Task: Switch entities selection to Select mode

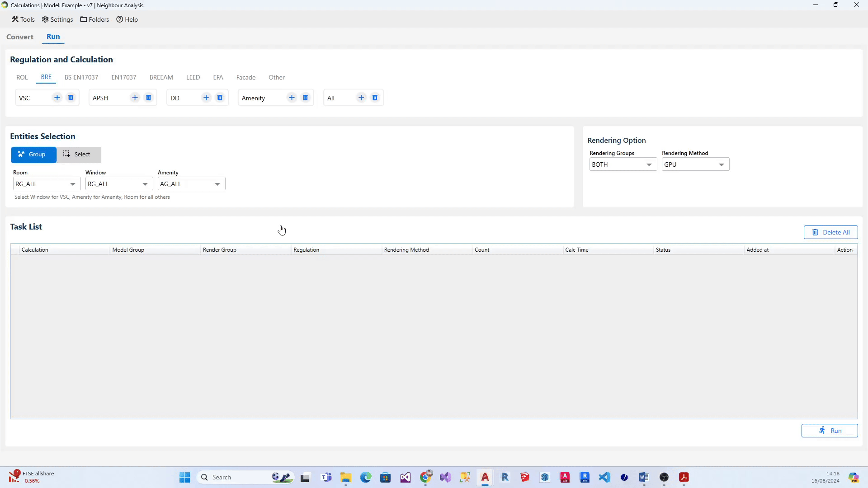Action: pyautogui.click(x=78, y=155)
